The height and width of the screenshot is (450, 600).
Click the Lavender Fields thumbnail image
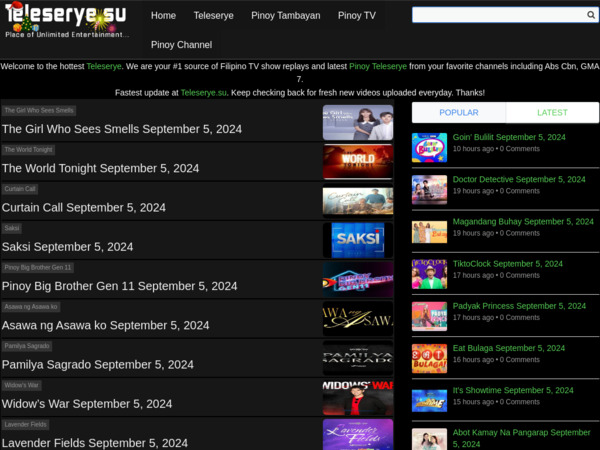(358, 435)
